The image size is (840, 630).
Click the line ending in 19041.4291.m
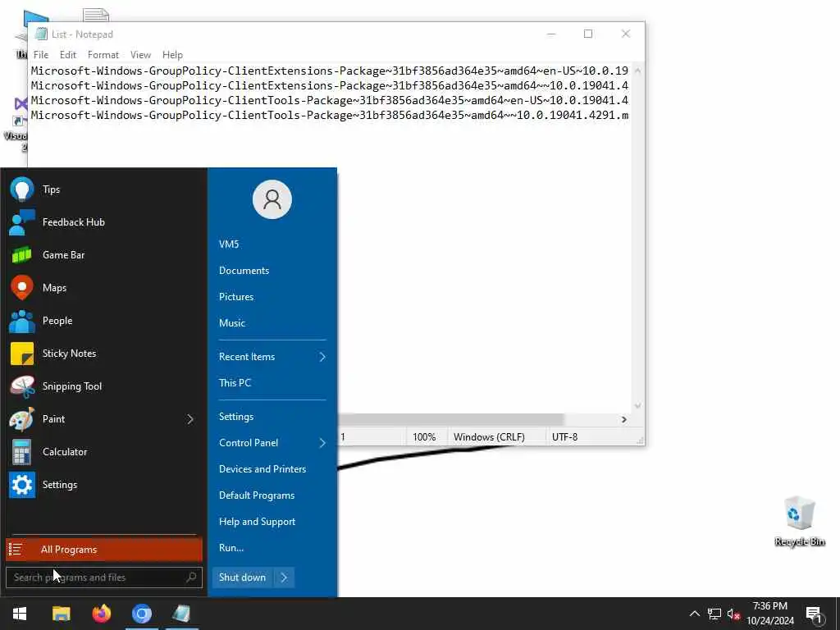pyautogui.click(x=330, y=115)
